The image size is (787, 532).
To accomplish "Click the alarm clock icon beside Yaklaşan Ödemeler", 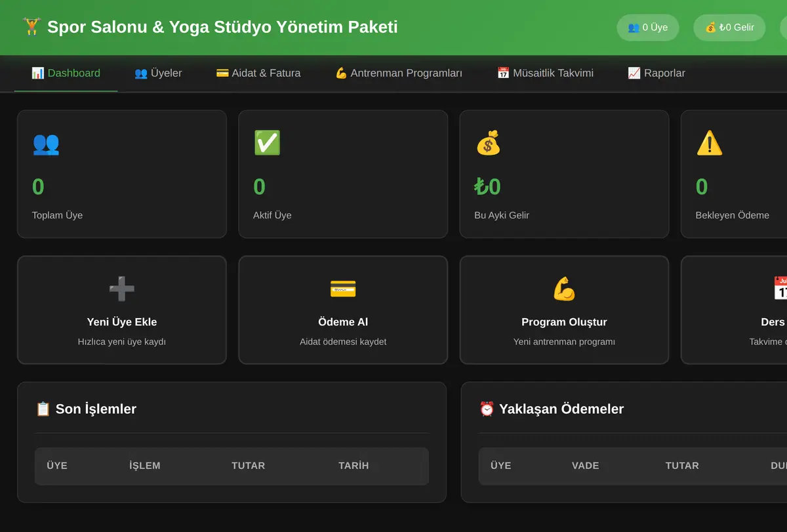I will click(487, 409).
